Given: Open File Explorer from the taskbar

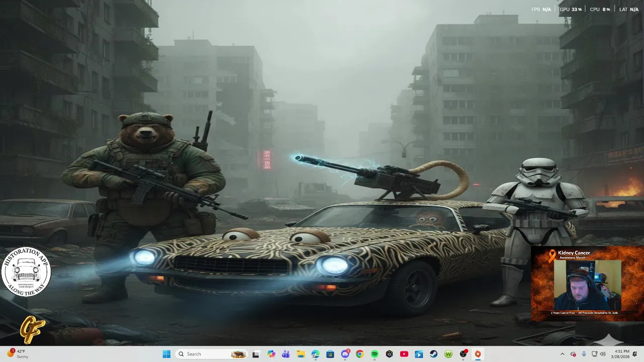Looking at the screenshot, I should (x=301, y=354).
